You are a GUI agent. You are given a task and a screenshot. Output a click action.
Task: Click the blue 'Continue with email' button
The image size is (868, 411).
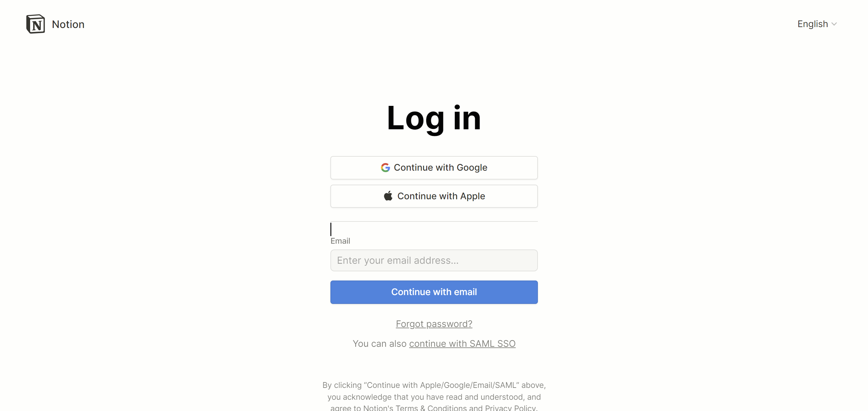point(434,291)
